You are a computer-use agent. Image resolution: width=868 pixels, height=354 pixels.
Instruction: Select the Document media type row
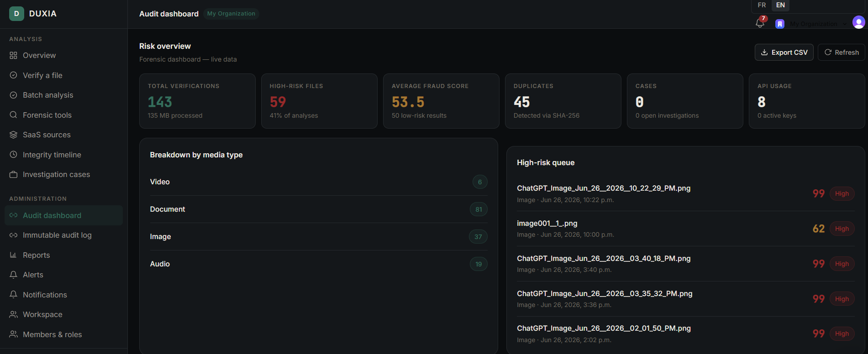319,209
